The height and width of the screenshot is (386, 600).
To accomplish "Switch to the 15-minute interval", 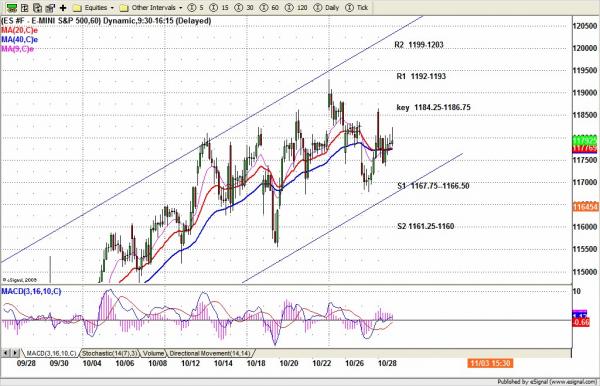I will (219, 8).
